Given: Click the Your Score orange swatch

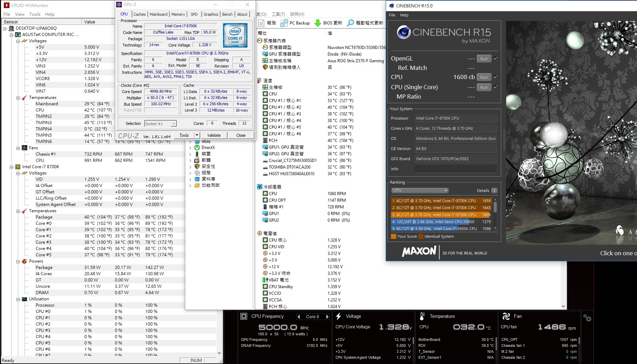Looking at the screenshot, I should click(393, 236).
